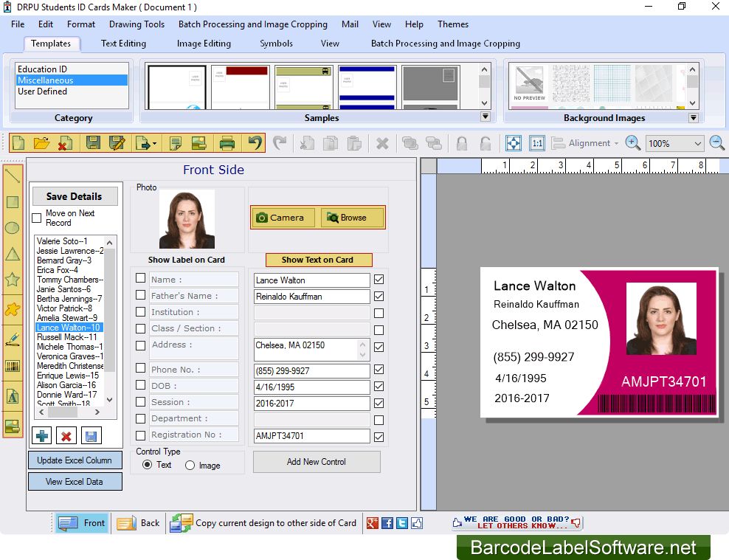Select the blue striped sample template thumbnail

(367, 87)
